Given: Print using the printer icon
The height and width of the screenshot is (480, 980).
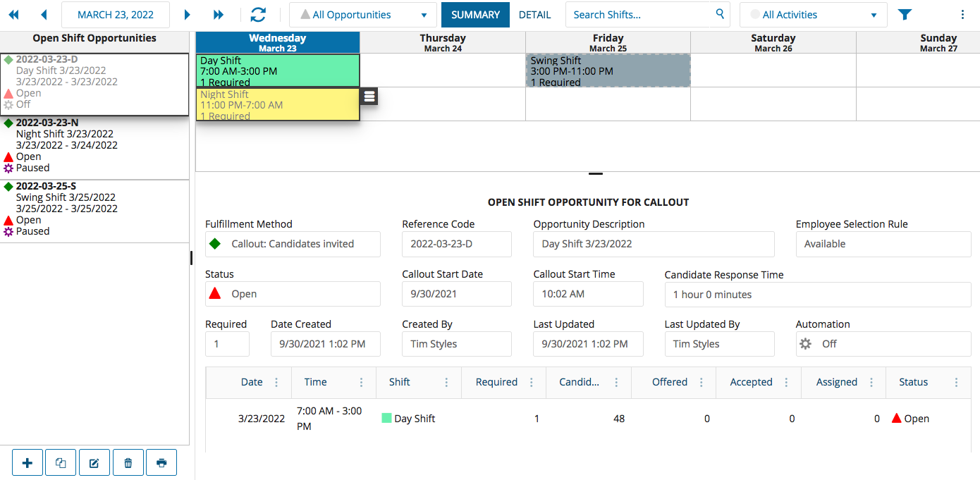Looking at the screenshot, I should point(161,463).
